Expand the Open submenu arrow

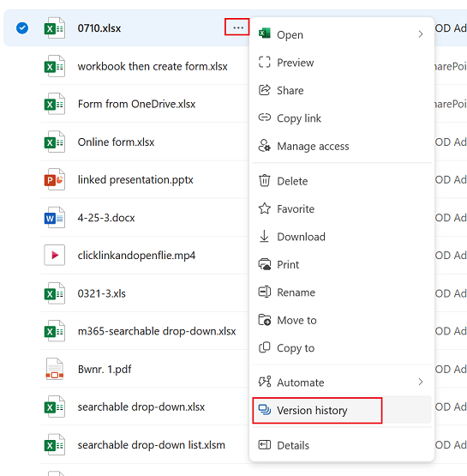(420, 34)
